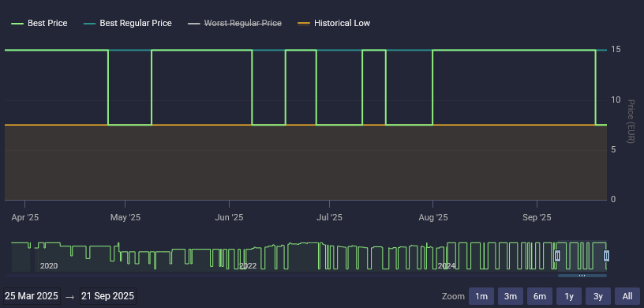This screenshot has height=308, width=644.
Task: Toggle the Best Price legend series
Action: [x=39, y=24]
